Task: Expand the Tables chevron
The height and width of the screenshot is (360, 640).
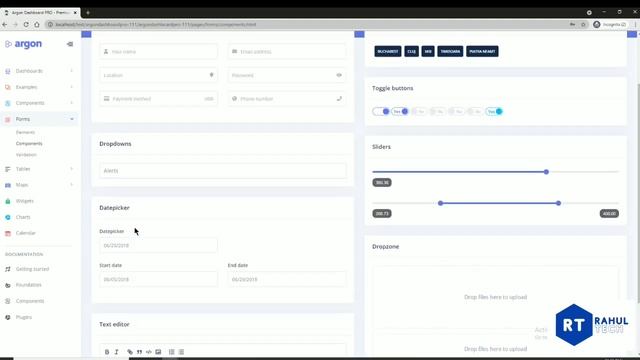Action: point(71,169)
